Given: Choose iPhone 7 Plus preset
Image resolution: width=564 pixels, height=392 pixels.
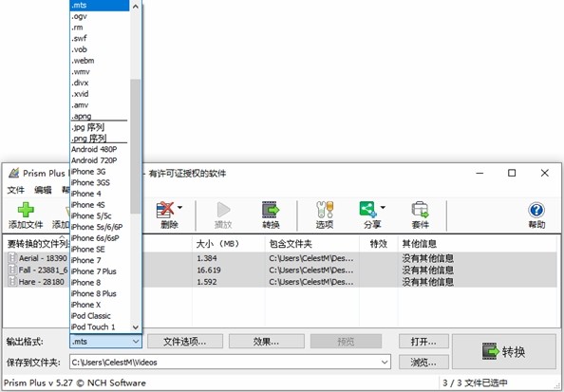Looking at the screenshot, I should [100, 271].
